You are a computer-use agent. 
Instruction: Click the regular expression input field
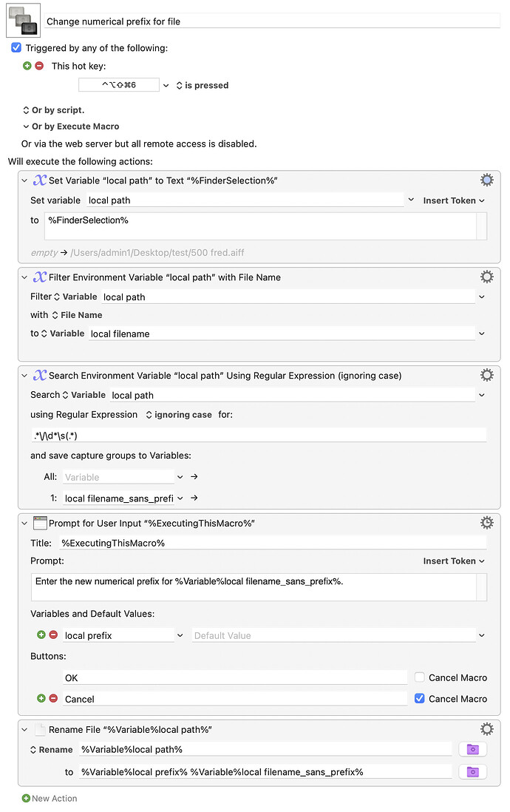pos(259,436)
